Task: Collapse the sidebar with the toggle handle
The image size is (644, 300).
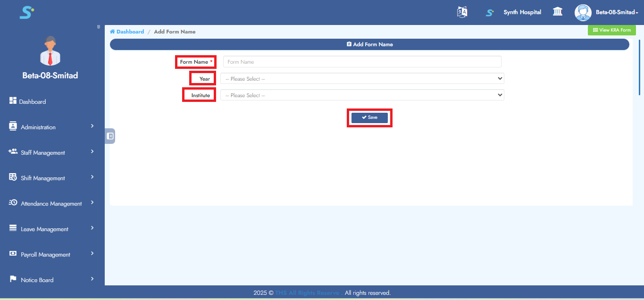Action: pos(110,136)
